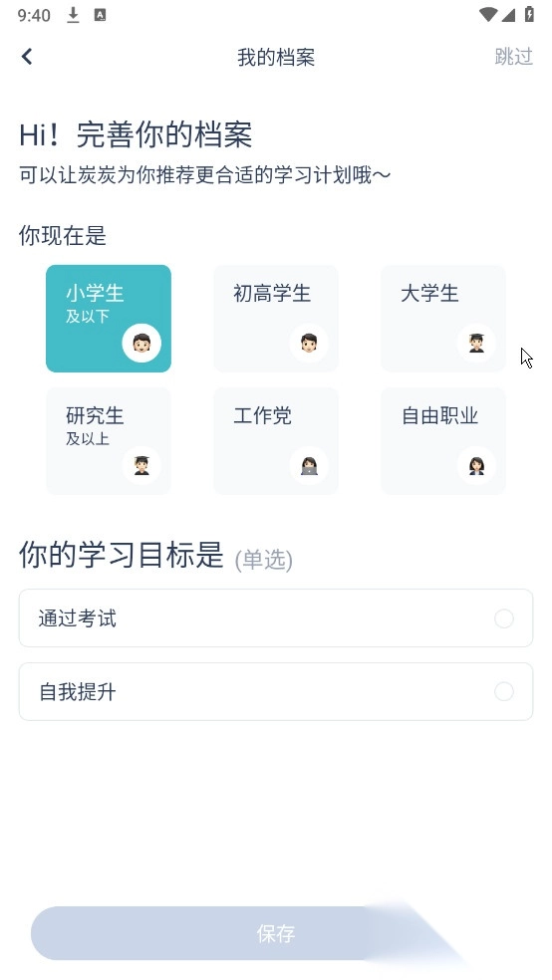Tap the 小学生 boy avatar icon
552x980 pixels.
click(141, 344)
